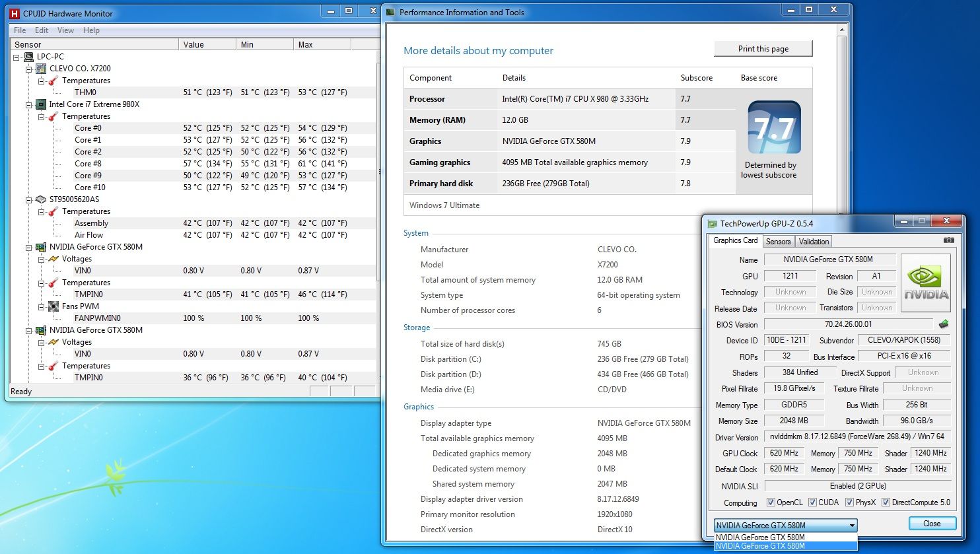The height and width of the screenshot is (554, 980).
Task: Click the Subvendor field CLEVO/KAPOK (1558)
Action: [904, 340]
